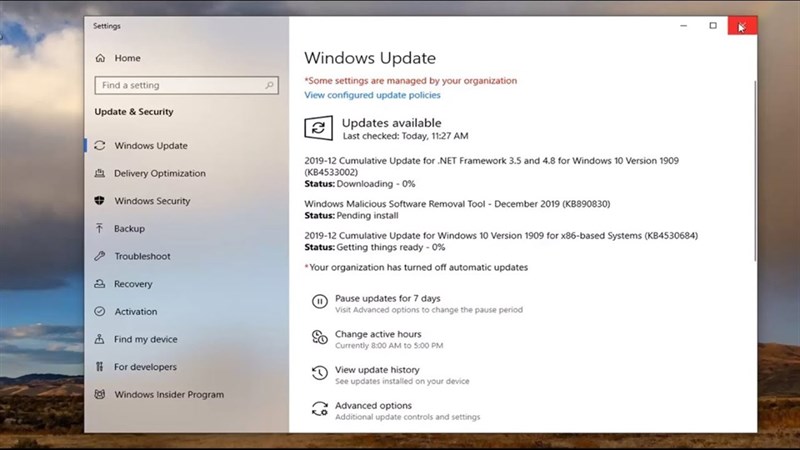Screen dimensions: 800x450
Task: Open View configured update policies link
Action: tap(372, 95)
